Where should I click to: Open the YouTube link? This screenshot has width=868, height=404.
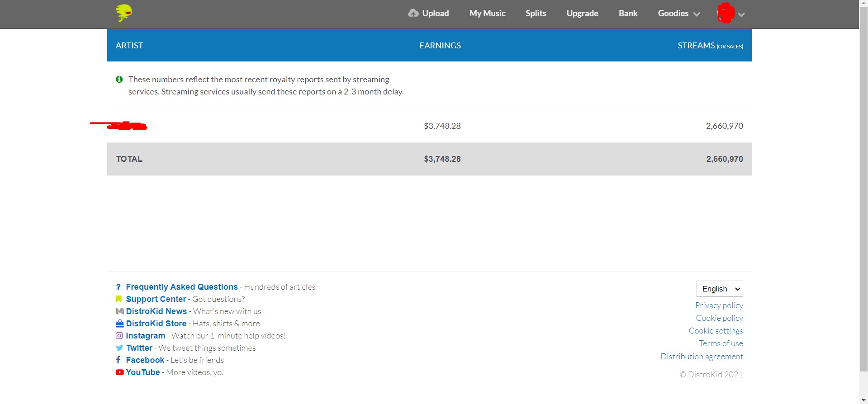coord(143,372)
